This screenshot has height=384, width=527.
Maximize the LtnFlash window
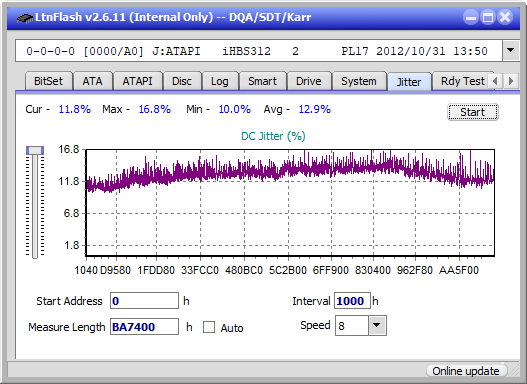click(x=488, y=17)
